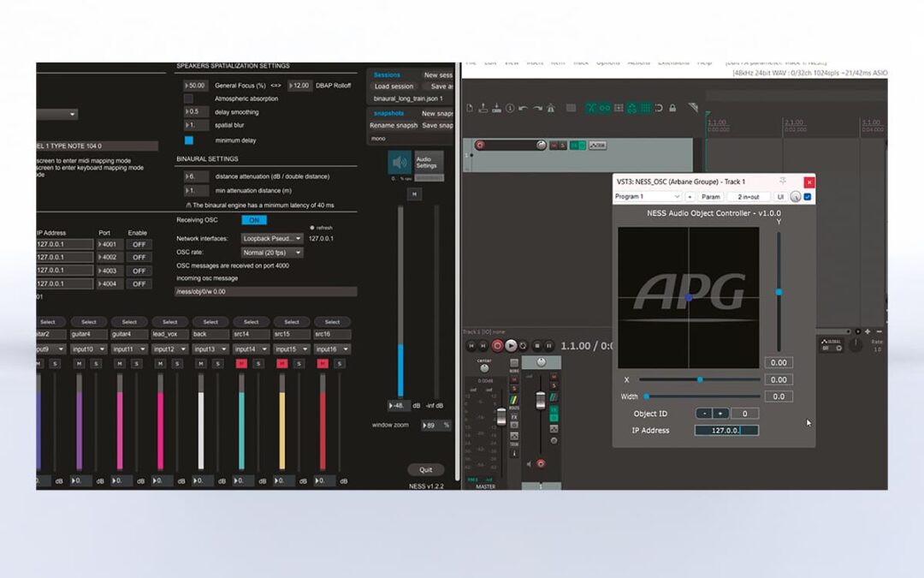
Task: Toggle plugin bypass checkbox in NESS_OSC window
Action: point(808,197)
